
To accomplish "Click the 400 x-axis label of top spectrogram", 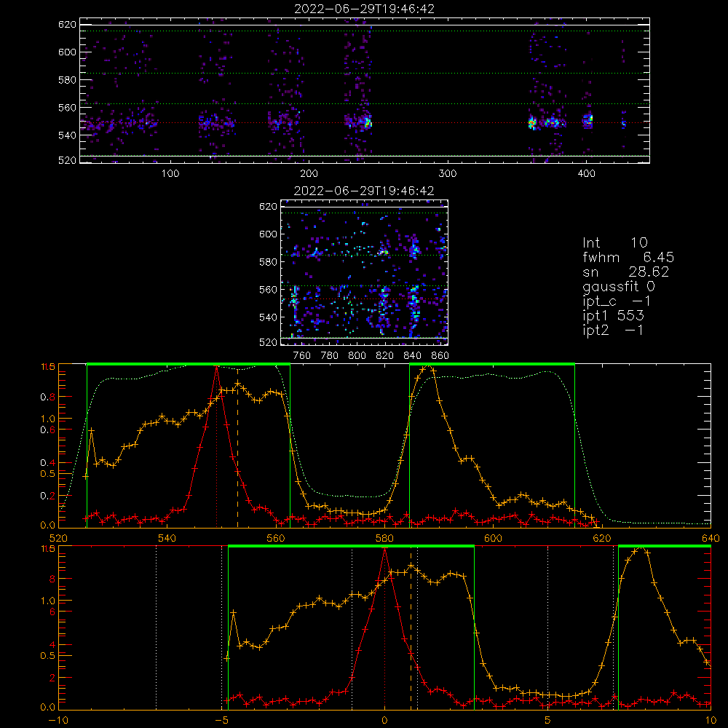I will [x=586, y=174].
